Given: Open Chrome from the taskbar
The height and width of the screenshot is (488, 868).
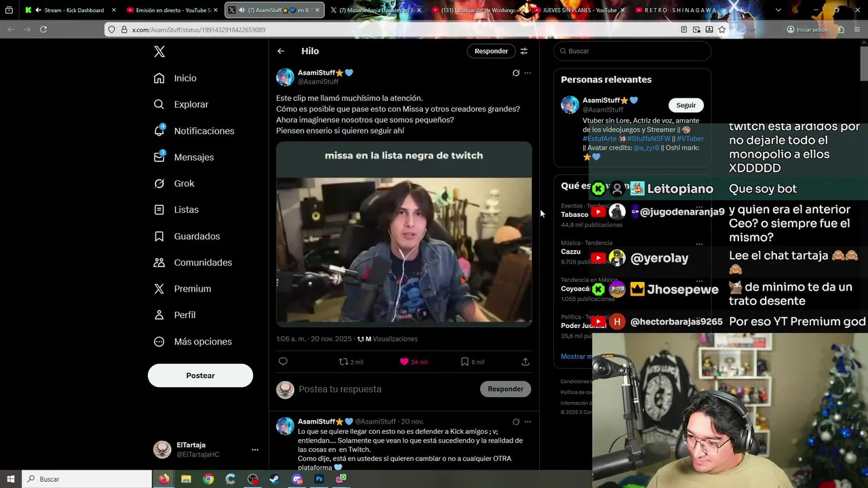Looking at the screenshot, I should click(x=208, y=479).
